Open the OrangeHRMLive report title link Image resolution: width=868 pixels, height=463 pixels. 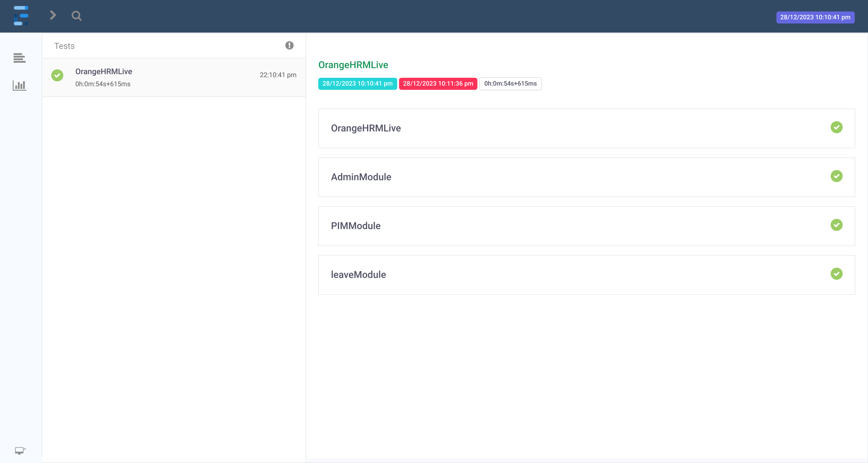353,65
